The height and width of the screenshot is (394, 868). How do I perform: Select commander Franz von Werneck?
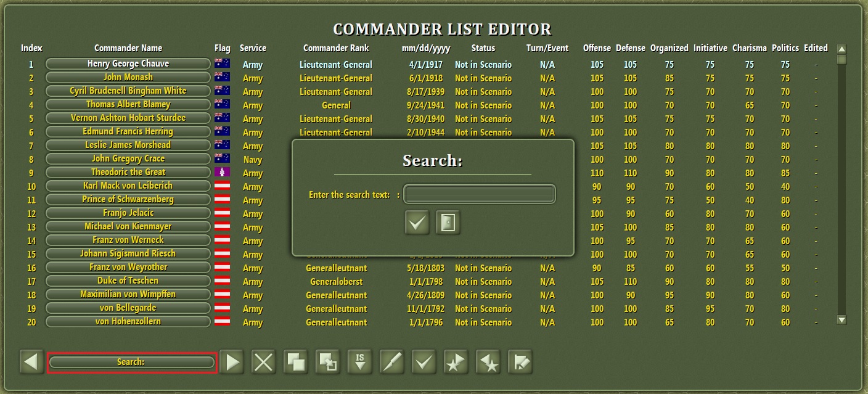128,240
